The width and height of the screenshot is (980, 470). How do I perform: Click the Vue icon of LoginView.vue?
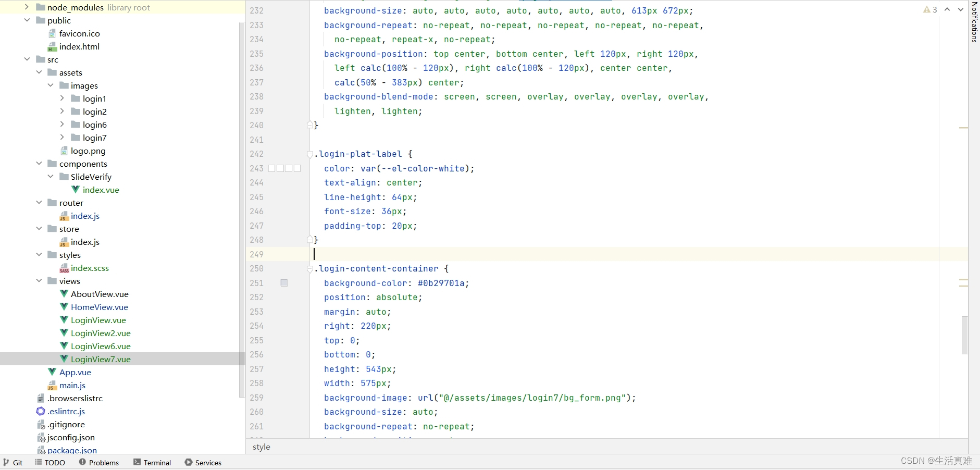point(64,320)
